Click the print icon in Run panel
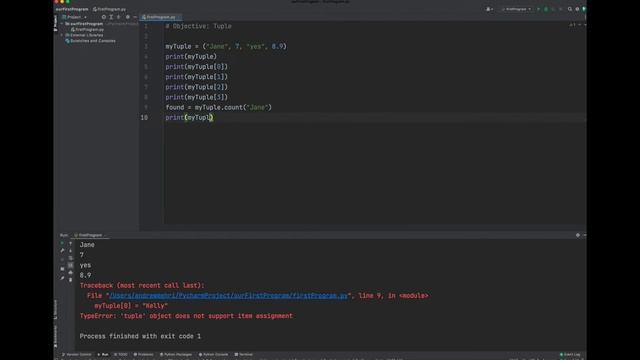Image resolution: width=640 pixels, height=360 pixels. pos(71,273)
